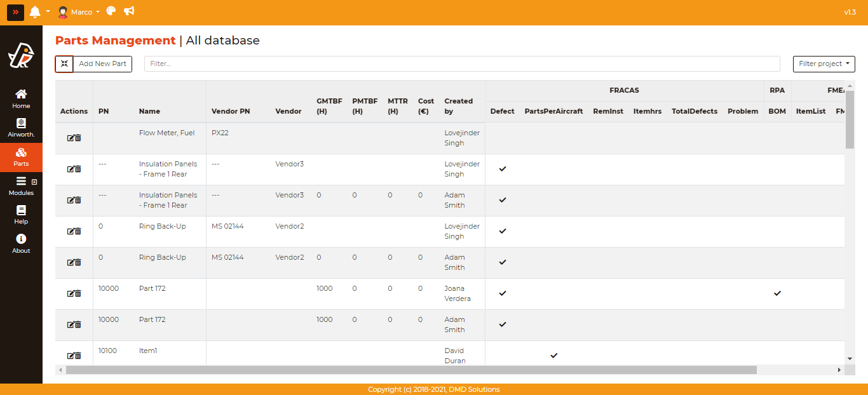Toggle PartsPerAircraft checkmark for Item1
868x395 pixels.
point(553,356)
